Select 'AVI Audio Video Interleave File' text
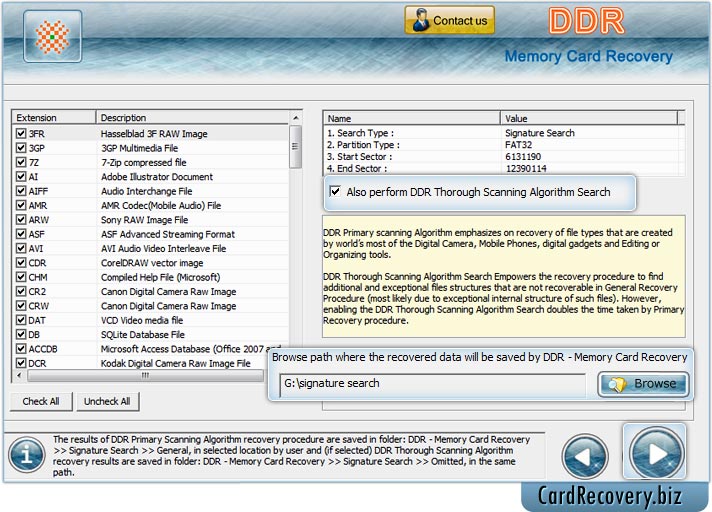The width and height of the screenshot is (712, 512). (163, 249)
